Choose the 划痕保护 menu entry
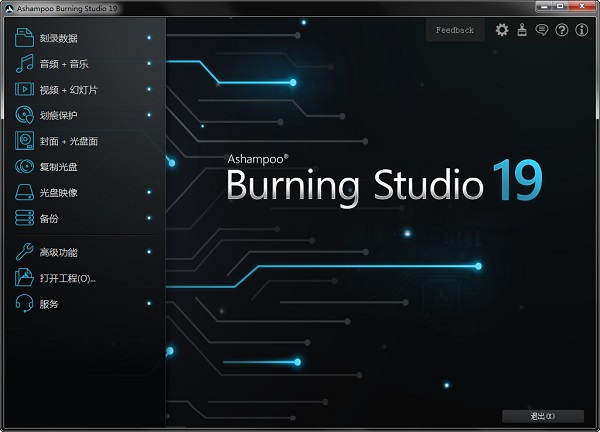Image resolution: width=600 pixels, height=432 pixels. pyautogui.click(x=84, y=115)
